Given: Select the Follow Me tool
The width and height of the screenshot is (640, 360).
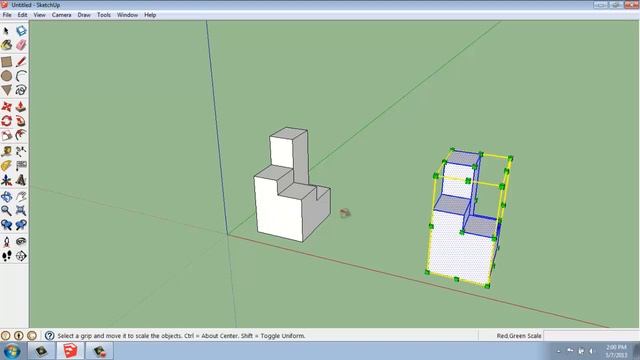Looking at the screenshot, I should click(x=21, y=121).
